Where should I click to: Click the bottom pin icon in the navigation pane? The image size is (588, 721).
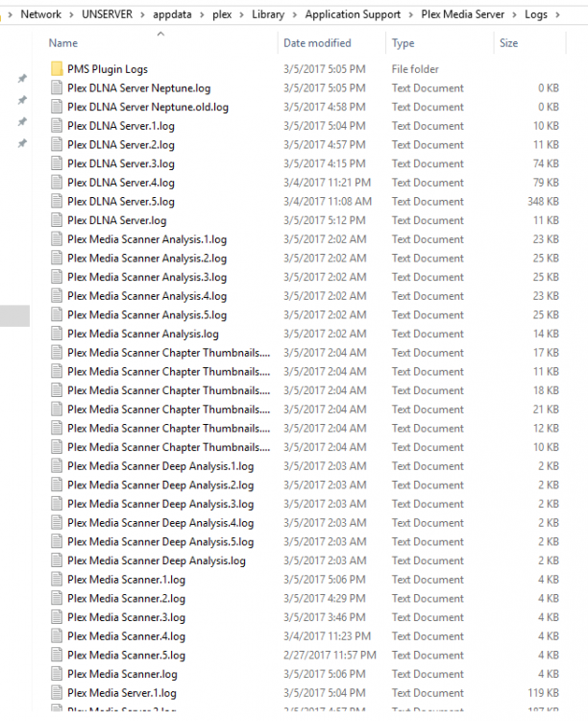click(22, 143)
